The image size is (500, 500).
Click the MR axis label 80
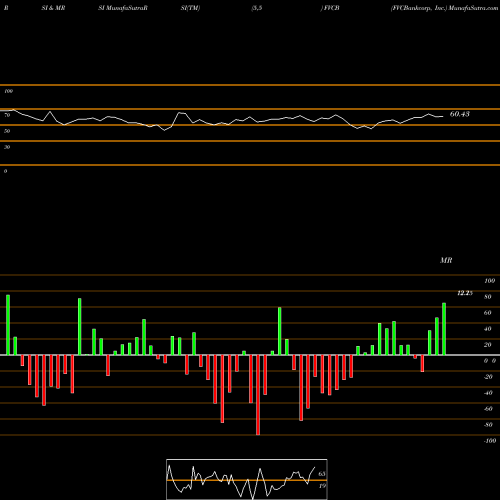pos(488,297)
